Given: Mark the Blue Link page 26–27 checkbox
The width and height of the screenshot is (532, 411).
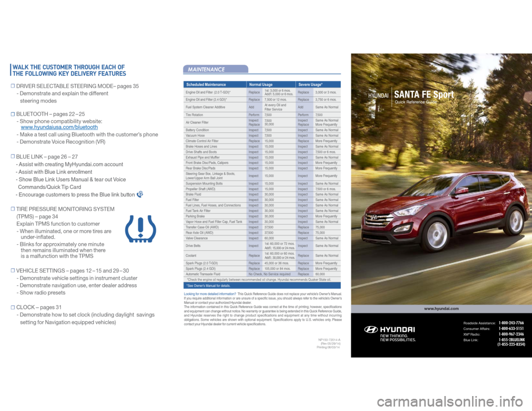Looking at the screenshot, I should 13,157.
